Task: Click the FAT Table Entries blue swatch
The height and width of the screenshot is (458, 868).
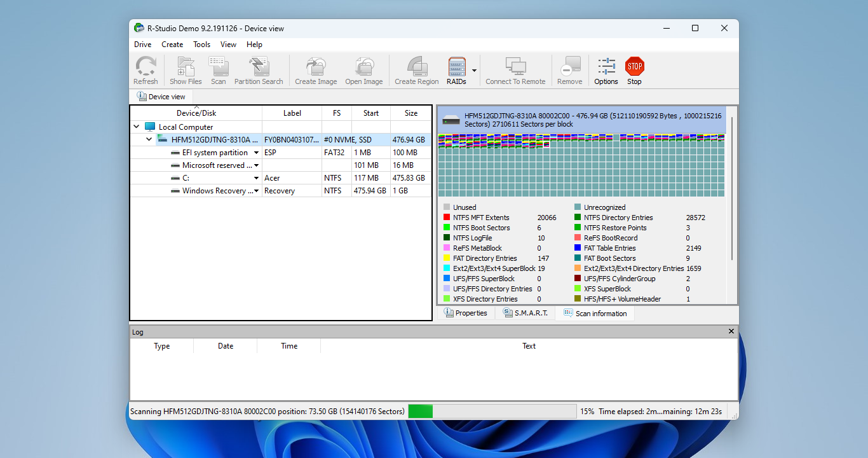Action: (x=578, y=248)
